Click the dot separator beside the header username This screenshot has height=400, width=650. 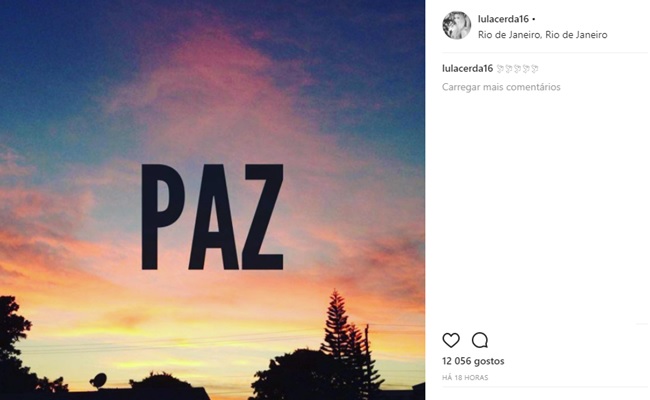pos(533,19)
